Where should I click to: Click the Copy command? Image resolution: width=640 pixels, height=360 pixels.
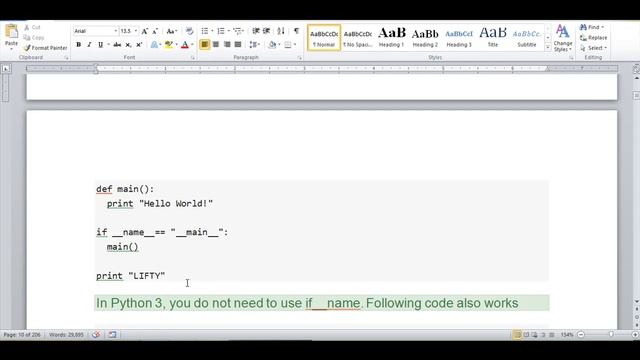(34, 38)
